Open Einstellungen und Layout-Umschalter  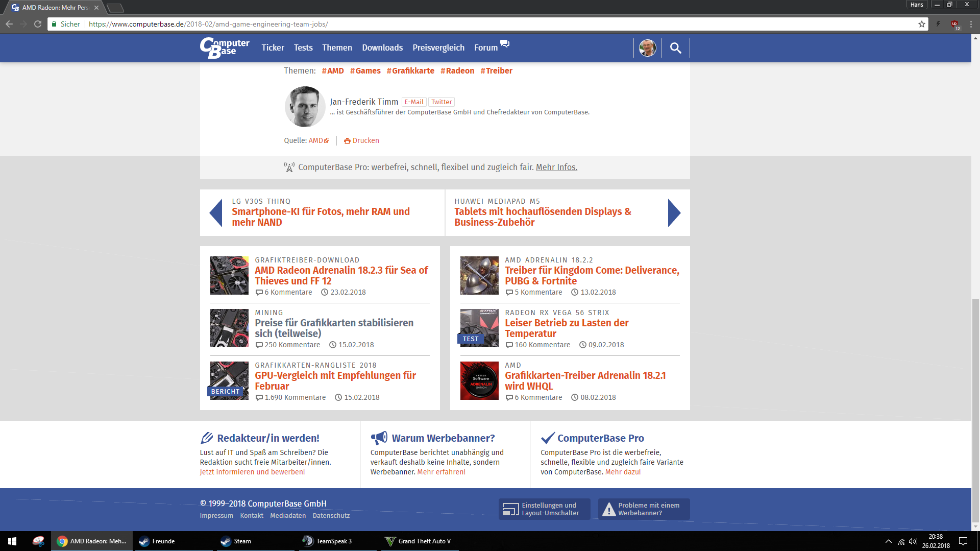(x=544, y=509)
